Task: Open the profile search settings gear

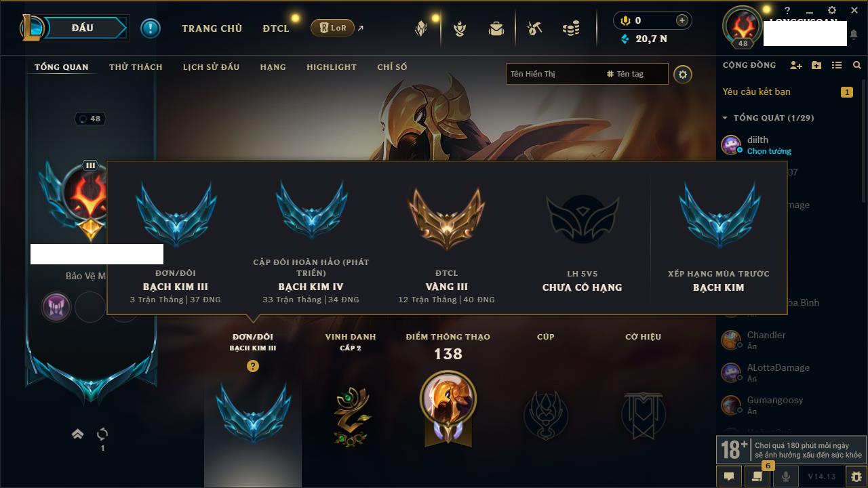Action: (683, 74)
